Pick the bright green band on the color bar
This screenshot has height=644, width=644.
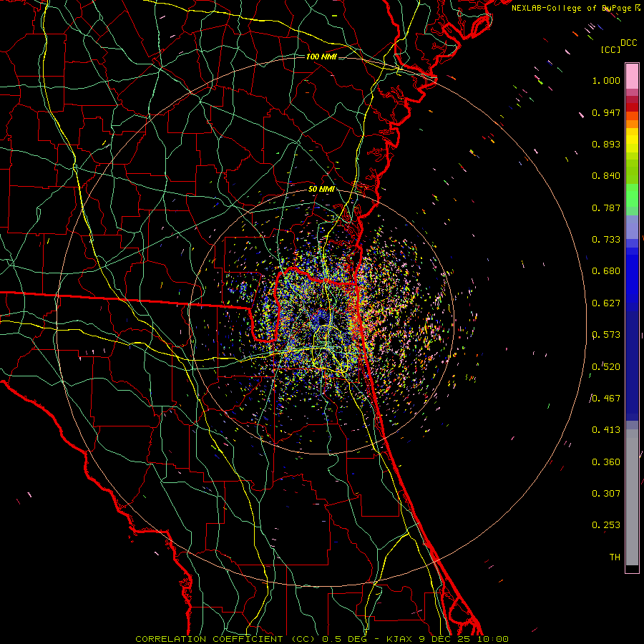click(632, 195)
